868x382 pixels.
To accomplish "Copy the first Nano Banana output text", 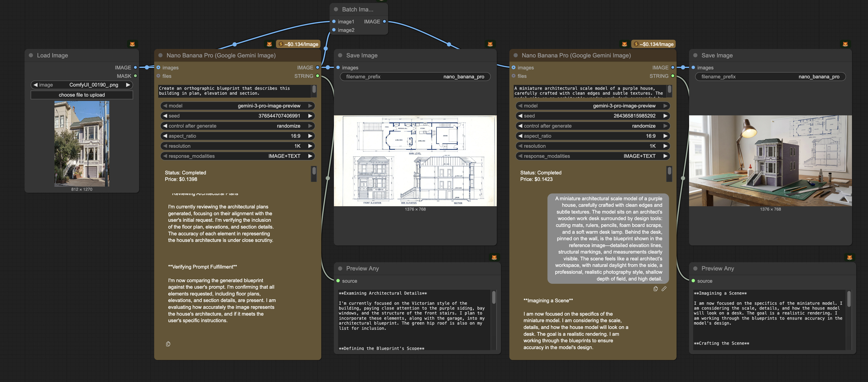I will [x=168, y=344].
